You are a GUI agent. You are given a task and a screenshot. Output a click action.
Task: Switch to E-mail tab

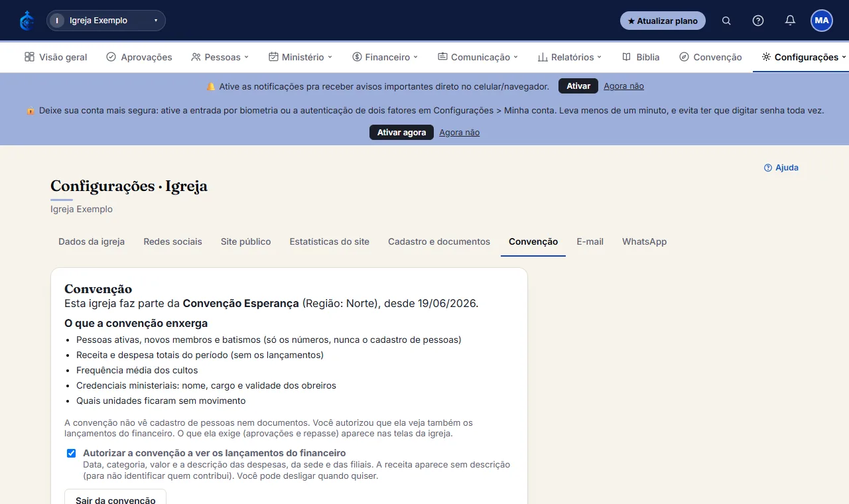pos(590,241)
